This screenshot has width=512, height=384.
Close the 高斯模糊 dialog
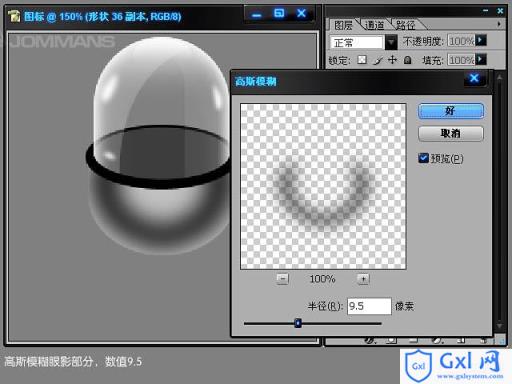(474, 79)
